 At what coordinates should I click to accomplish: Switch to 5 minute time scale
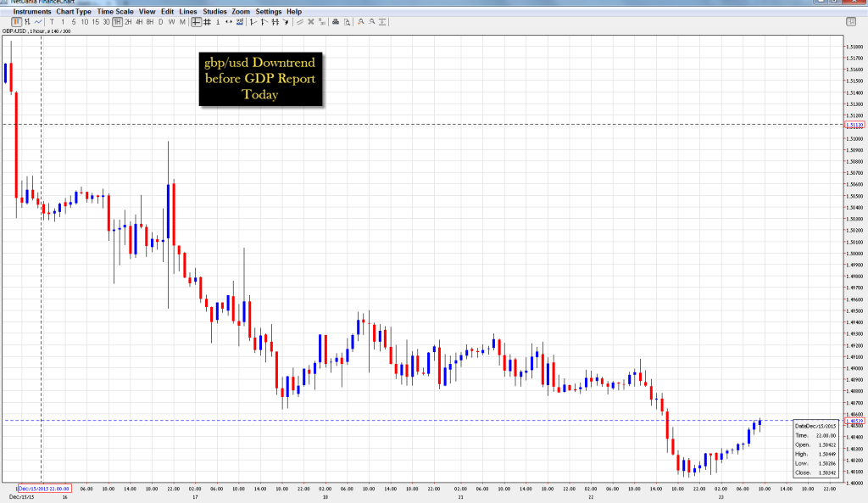coord(74,22)
